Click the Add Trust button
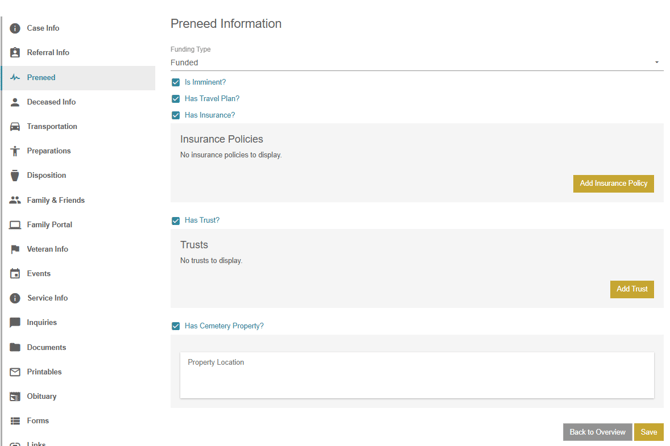This screenshot has width=670, height=446. click(x=631, y=289)
